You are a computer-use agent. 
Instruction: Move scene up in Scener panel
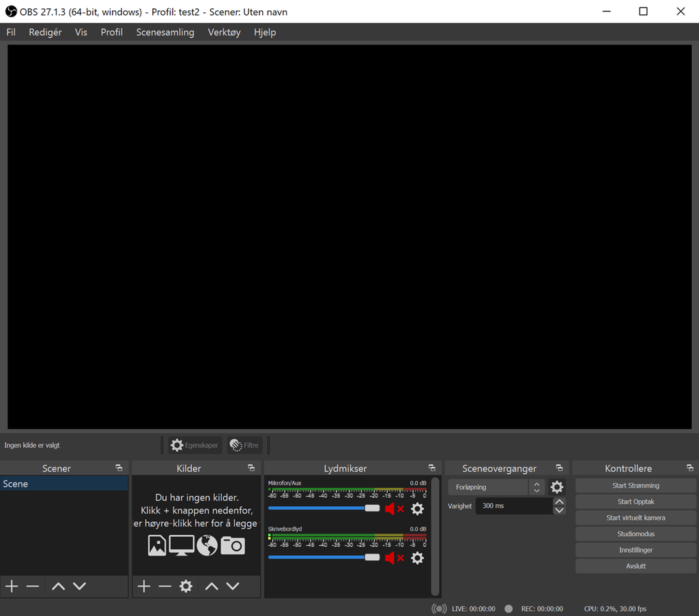pyautogui.click(x=59, y=586)
